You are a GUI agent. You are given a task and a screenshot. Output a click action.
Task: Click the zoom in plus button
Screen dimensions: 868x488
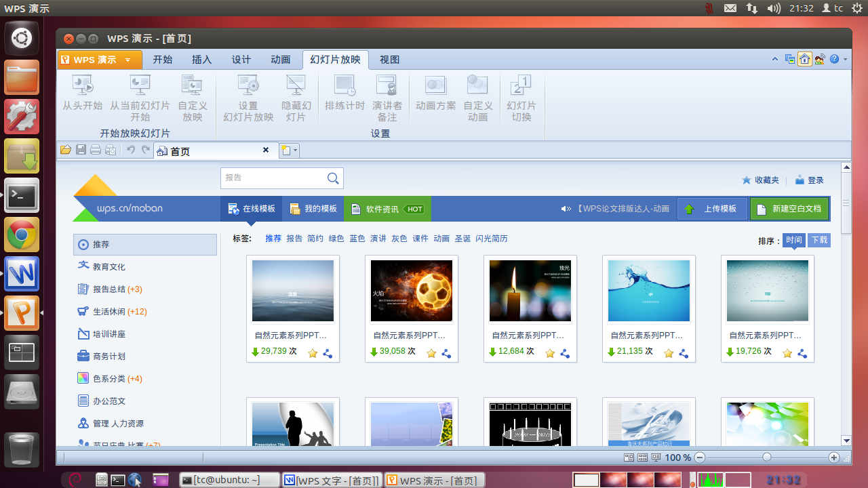coord(834,457)
